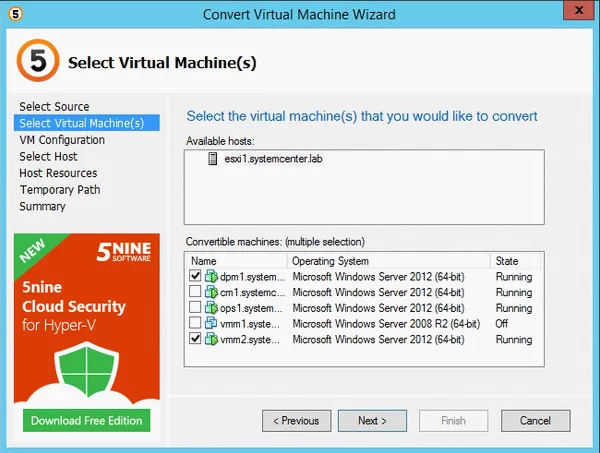
Task: Select the cm1.systemc... name text
Action: pyautogui.click(x=252, y=292)
